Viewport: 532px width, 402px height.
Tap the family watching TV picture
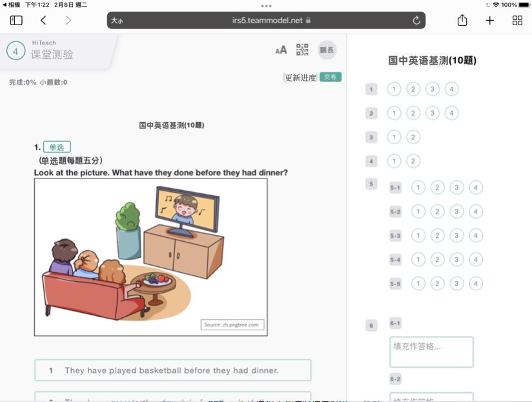tap(150, 257)
